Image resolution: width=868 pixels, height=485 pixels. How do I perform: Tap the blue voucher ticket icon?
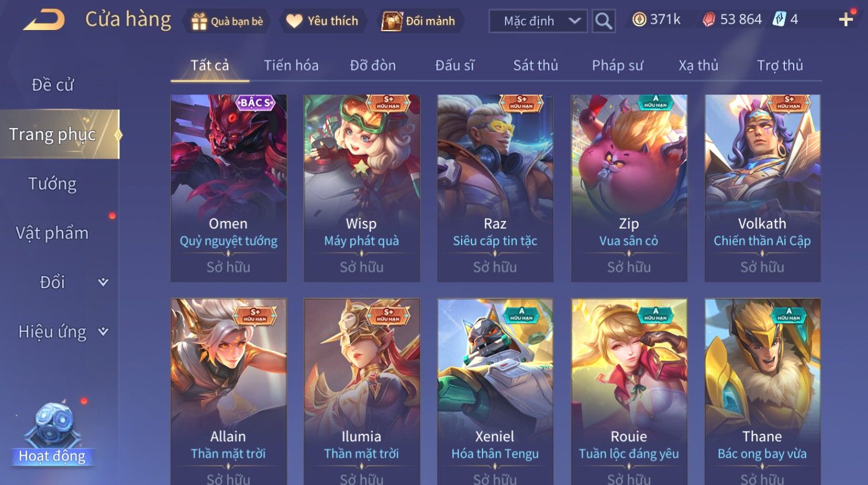779,19
